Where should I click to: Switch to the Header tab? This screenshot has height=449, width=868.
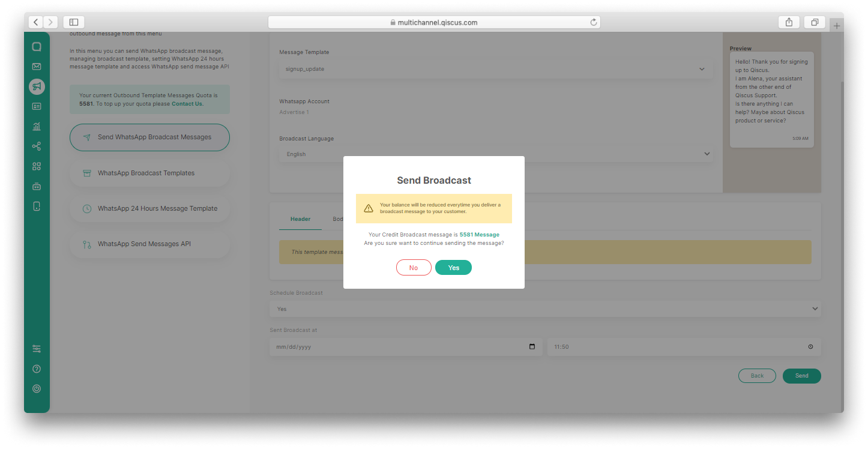(300, 218)
